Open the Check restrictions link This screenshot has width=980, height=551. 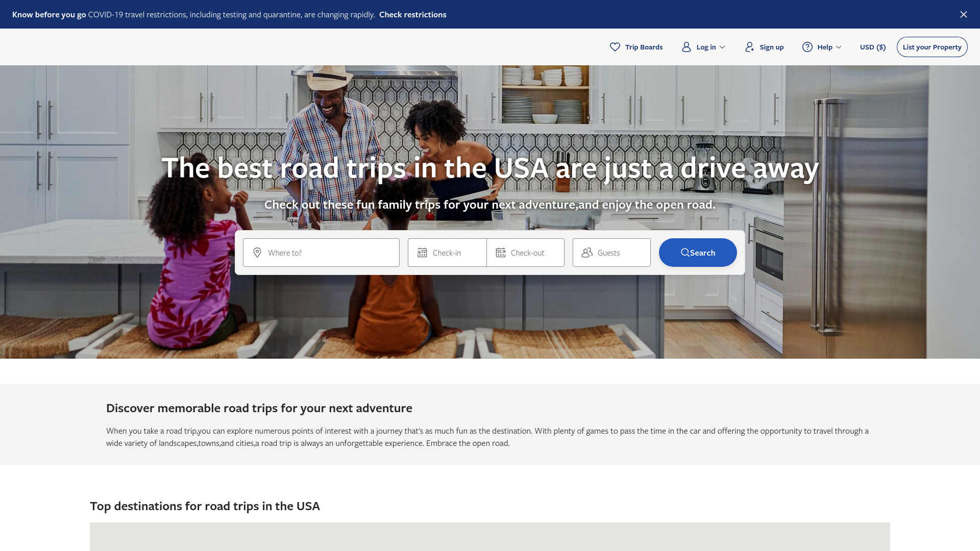(412, 14)
